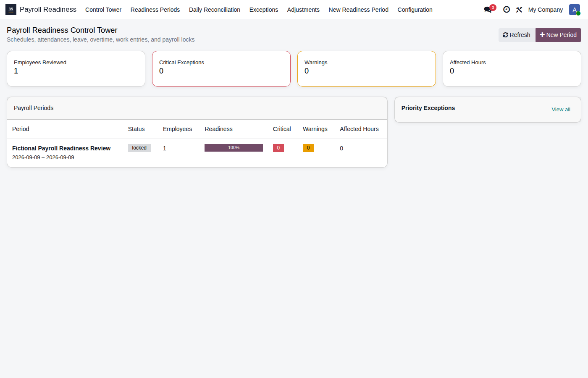Open the activities clock icon
Image resolution: width=588 pixels, height=378 pixels.
(x=507, y=10)
